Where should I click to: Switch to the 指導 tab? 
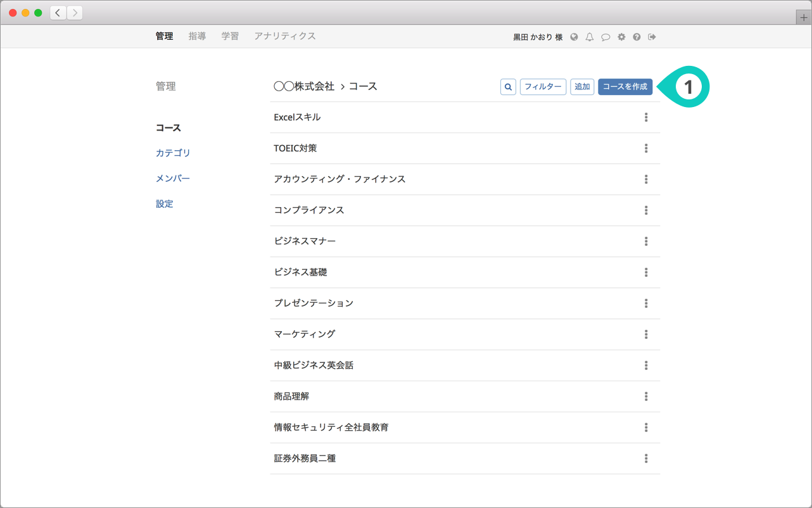(197, 36)
